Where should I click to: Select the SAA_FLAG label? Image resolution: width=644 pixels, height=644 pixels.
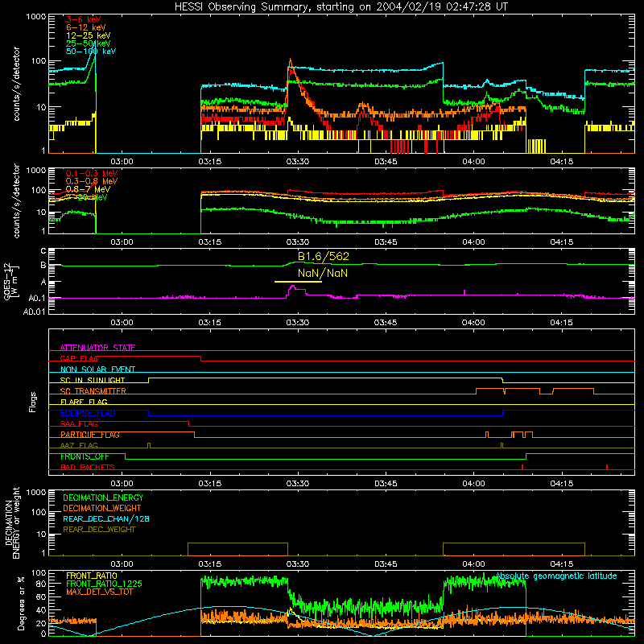tap(79, 424)
